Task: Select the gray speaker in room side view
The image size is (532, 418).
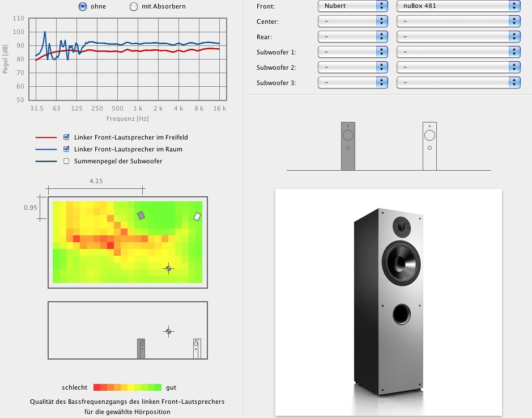Action: [x=142, y=348]
